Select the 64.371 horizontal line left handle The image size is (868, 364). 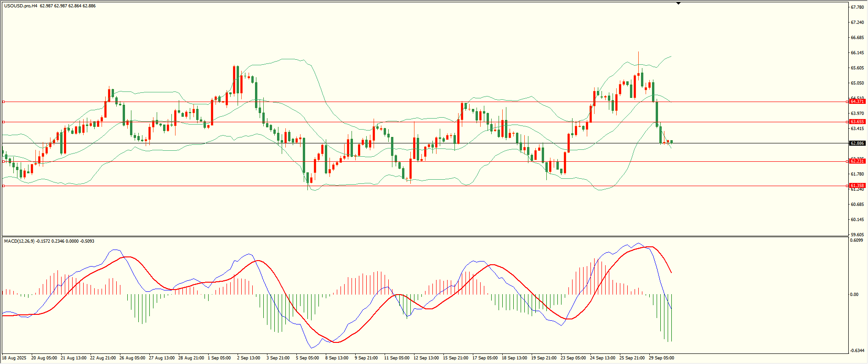[x=4, y=102]
